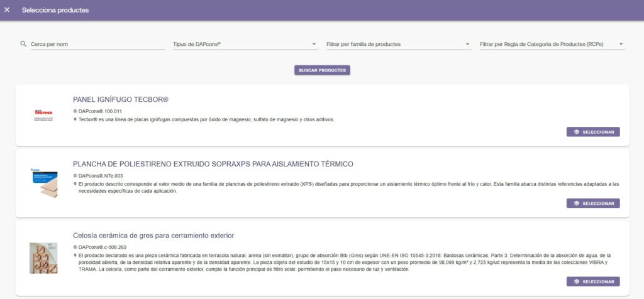Hit Seleccionar for Celosía cerámica de gres
The image size is (644, 299).
coord(593,281)
